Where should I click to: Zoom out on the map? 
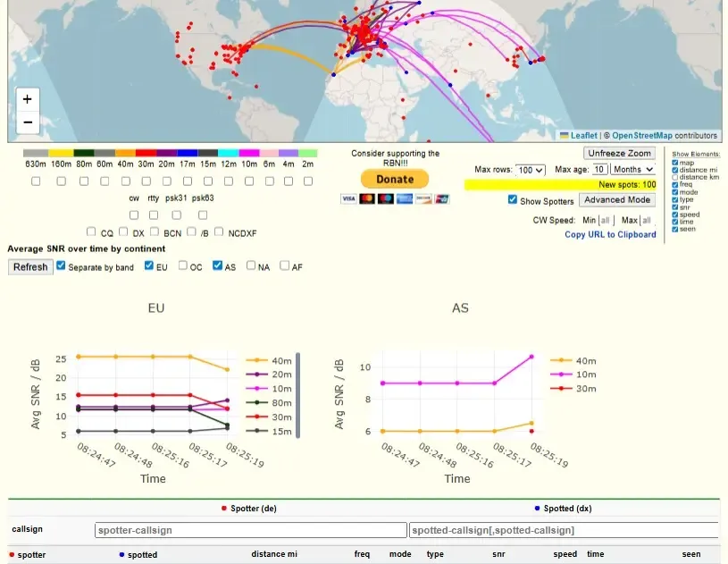pyautogui.click(x=28, y=122)
